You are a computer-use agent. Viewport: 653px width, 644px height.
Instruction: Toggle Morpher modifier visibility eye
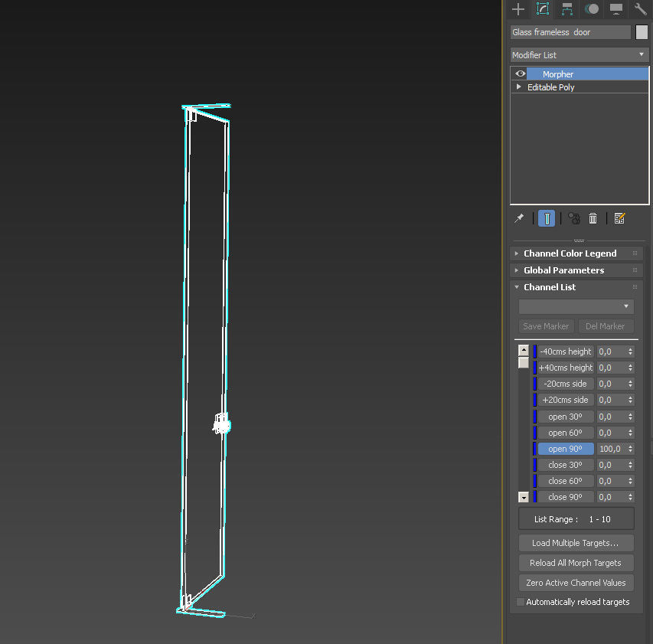(520, 74)
